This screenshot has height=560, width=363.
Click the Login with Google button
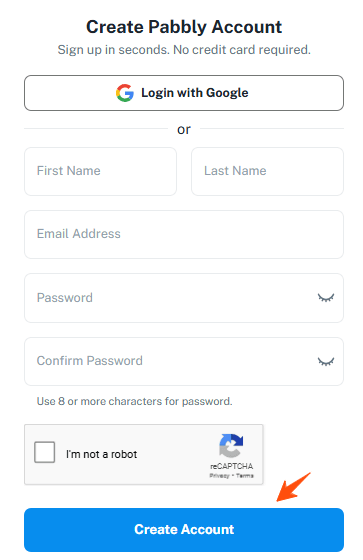coord(184,93)
